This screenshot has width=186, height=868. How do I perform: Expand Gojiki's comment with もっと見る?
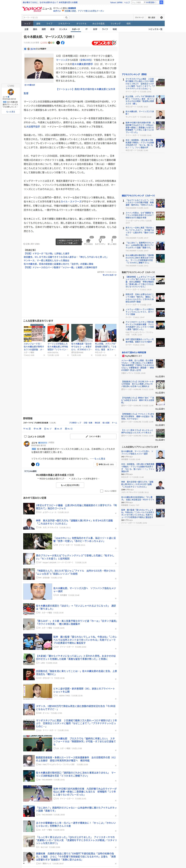click(x=100, y=459)
